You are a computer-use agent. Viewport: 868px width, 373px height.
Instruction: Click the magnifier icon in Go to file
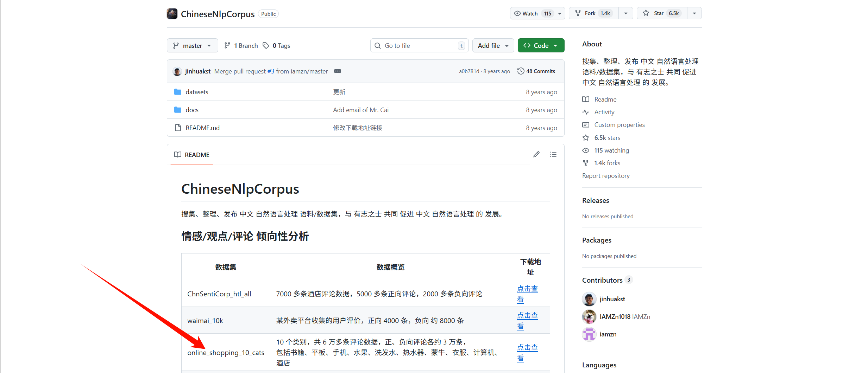377,45
